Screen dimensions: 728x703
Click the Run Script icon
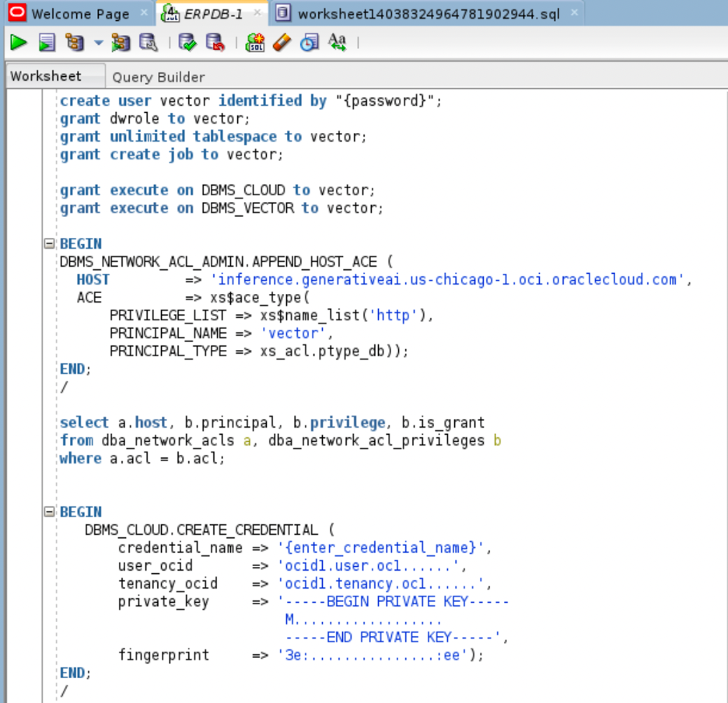click(47, 43)
